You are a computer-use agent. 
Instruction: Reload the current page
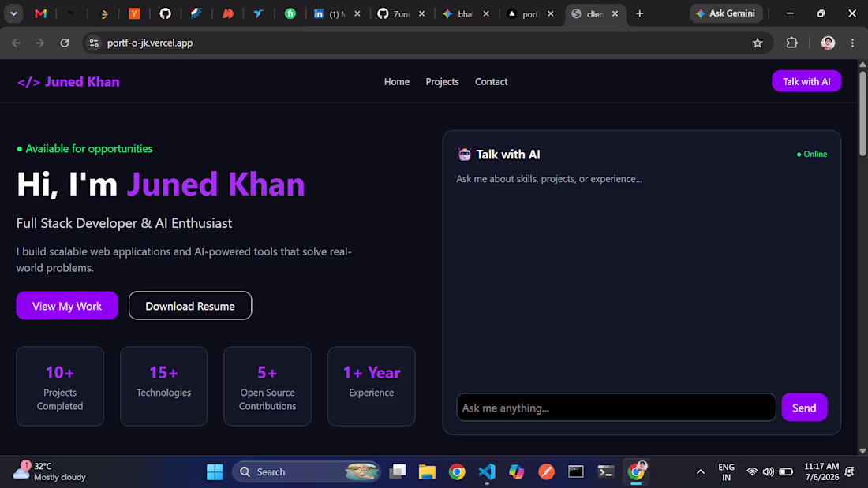[x=65, y=43]
